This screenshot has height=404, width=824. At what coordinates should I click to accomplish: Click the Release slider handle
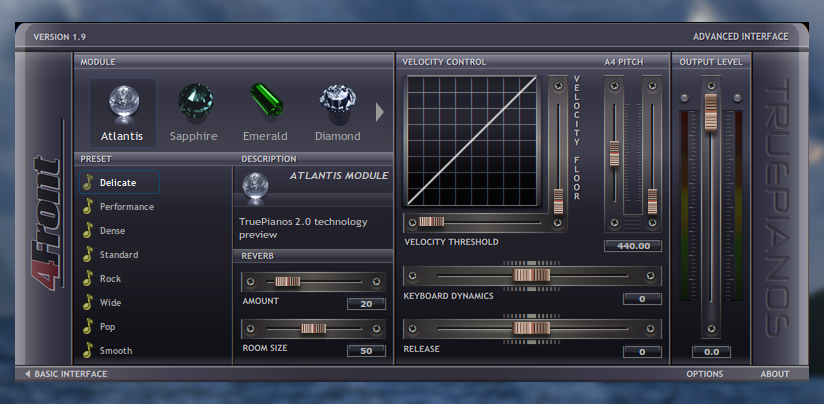(532, 328)
